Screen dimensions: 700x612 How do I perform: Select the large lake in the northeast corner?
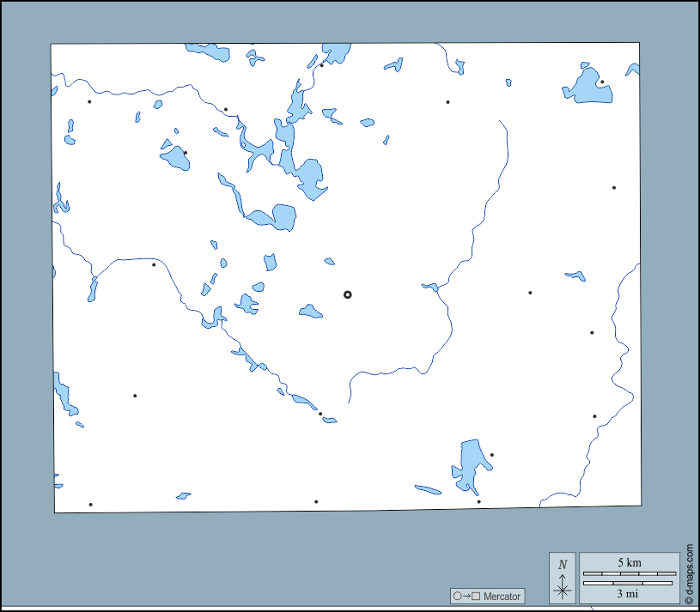pos(589,88)
